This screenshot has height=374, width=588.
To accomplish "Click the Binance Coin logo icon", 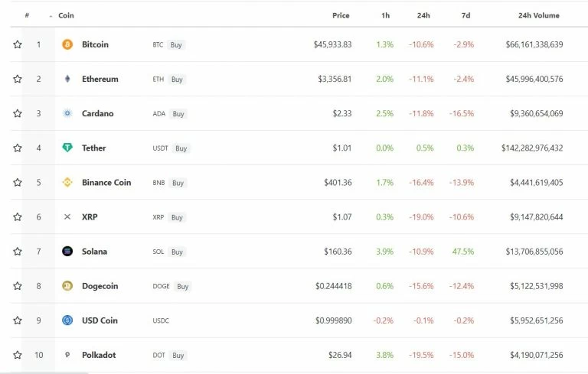I will pyautogui.click(x=67, y=183).
